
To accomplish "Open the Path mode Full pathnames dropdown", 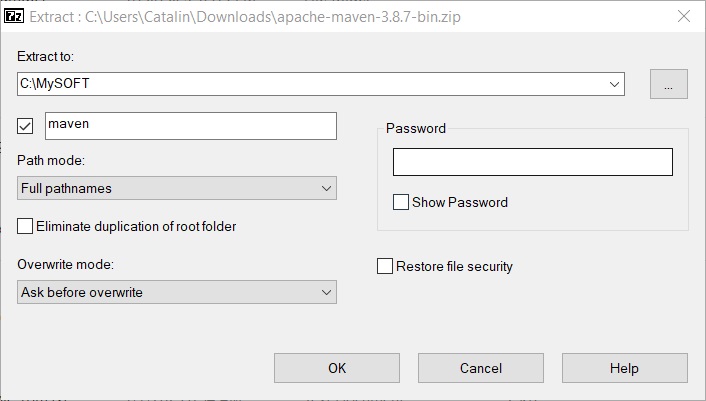I will 176,188.
